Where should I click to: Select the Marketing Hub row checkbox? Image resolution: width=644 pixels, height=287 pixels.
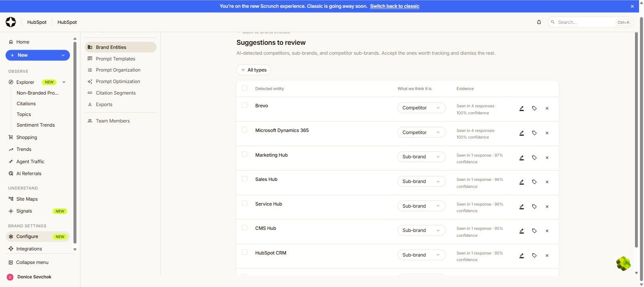click(244, 154)
